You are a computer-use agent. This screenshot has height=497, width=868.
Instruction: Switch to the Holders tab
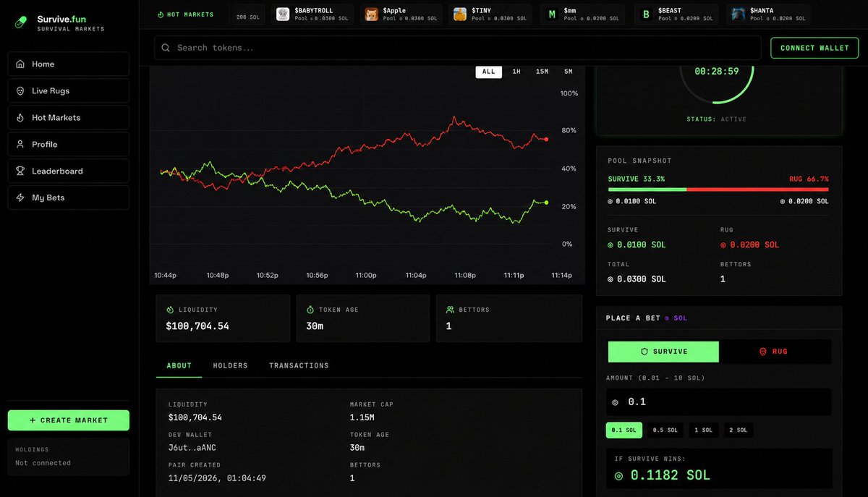(x=230, y=366)
